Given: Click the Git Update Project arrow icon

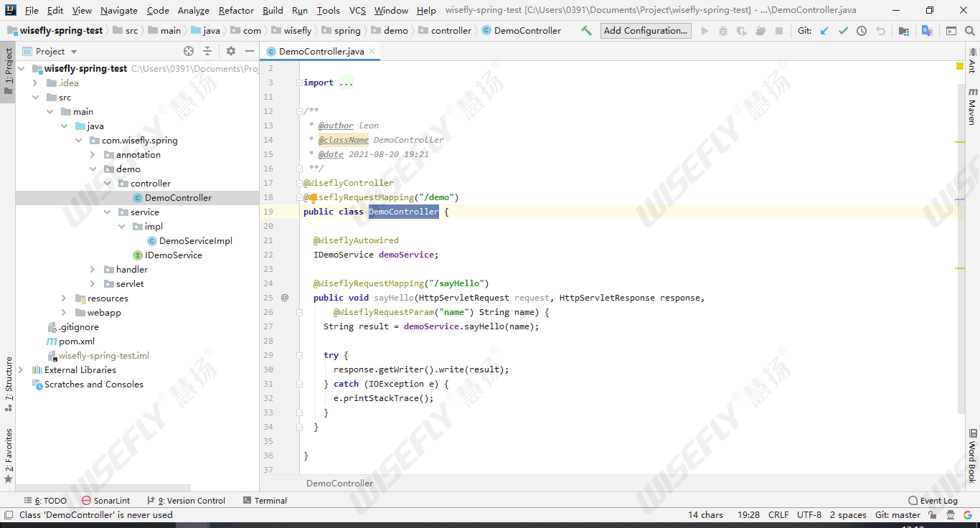Looking at the screenshot, I should [824, 31].
